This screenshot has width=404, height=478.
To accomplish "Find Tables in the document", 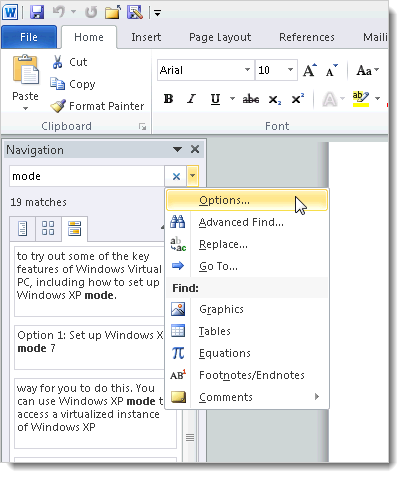I will 247,331.
